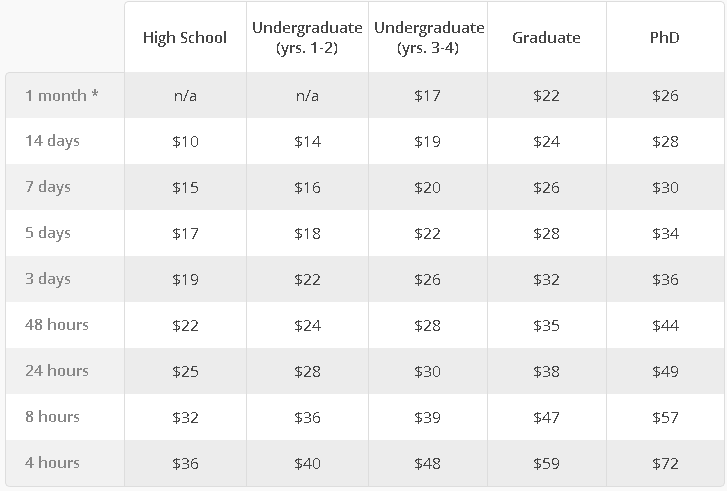Screen dimensions: 727x491
Task: Click the 48 hours row label
Action: click(57, 325)
